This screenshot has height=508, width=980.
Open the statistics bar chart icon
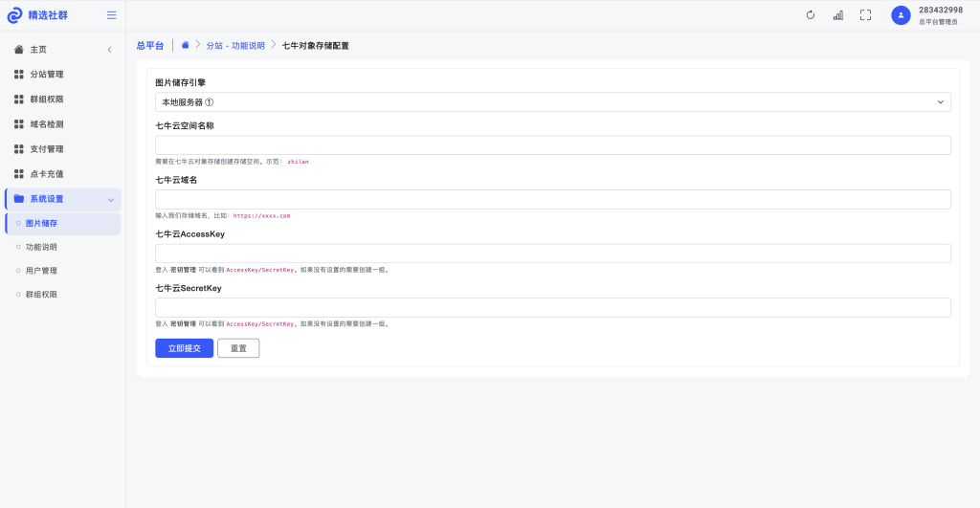[838, 15]
